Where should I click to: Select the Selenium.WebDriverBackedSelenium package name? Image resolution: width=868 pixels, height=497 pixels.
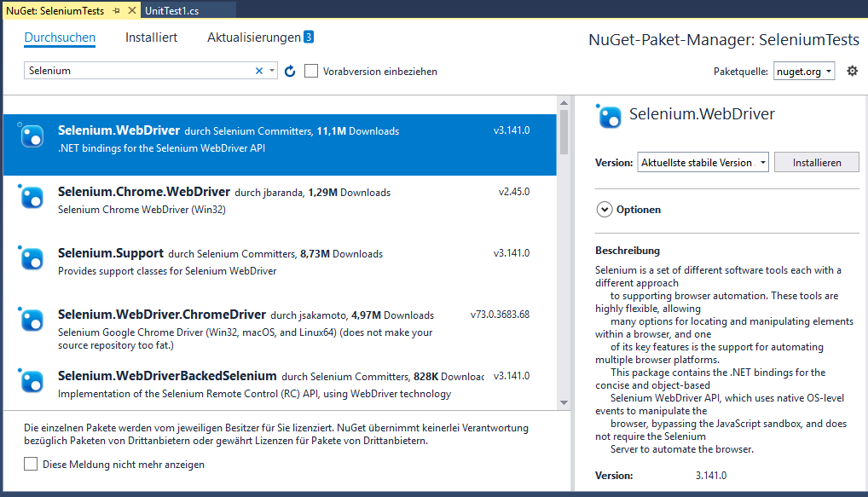pyautogui.click(x=167, y=376)
